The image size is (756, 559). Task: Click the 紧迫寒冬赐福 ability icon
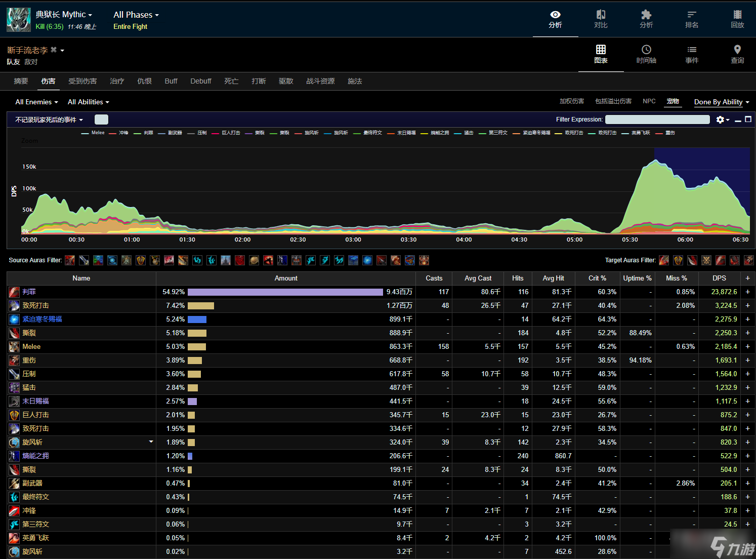tap(14, 320)
